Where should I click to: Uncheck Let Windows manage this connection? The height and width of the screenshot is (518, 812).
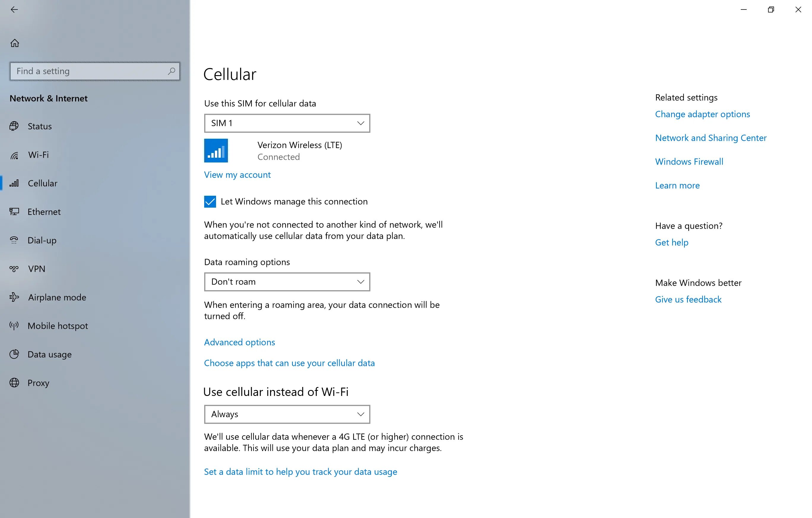tap(210, 201)
